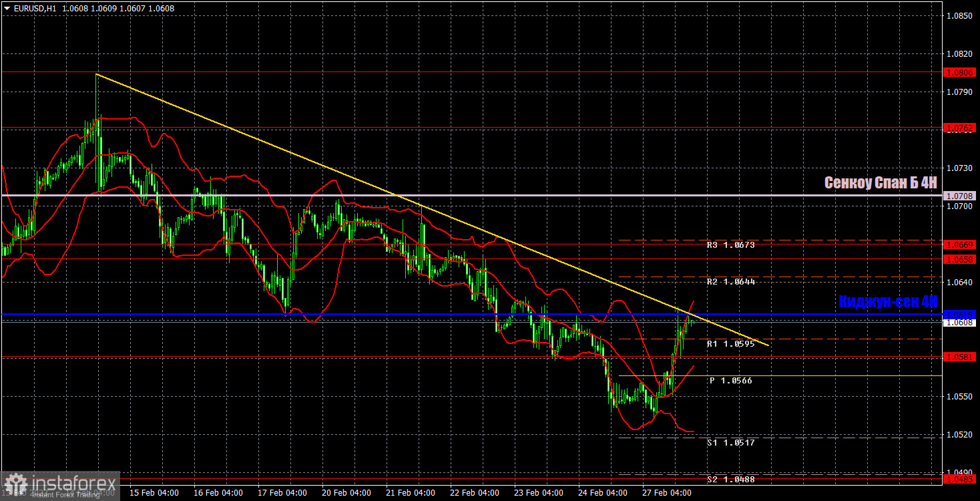The height and width of the screenshot is (501, 980).
Task: Click the red 1.0806 price tag
Action: [960, 72]
